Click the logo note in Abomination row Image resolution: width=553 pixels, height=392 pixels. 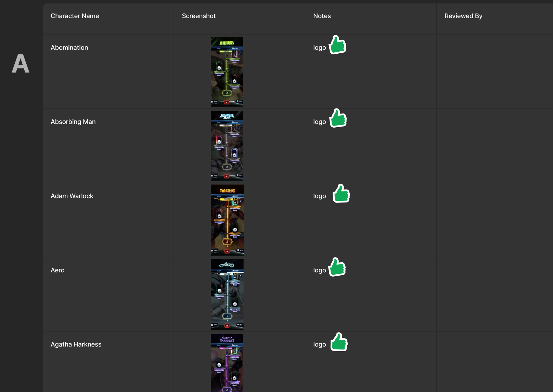[320, 48]
